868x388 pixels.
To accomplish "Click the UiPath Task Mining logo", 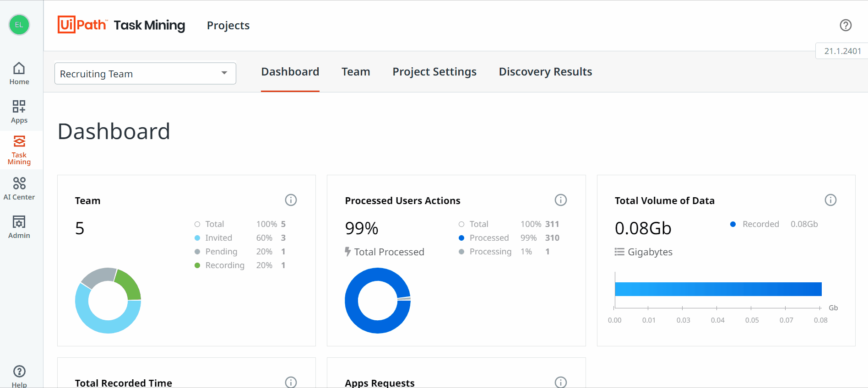I will pos(121,25).
